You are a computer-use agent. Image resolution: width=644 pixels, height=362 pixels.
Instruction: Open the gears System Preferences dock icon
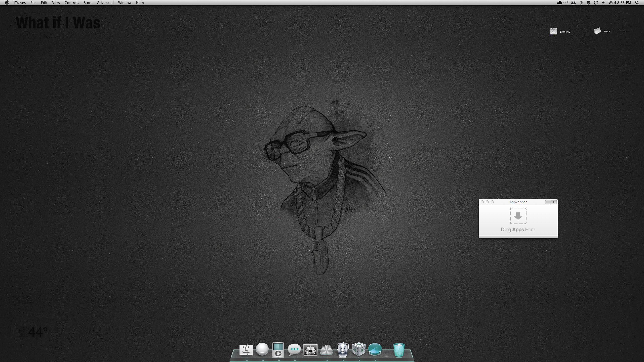click(x=310, y=350)
